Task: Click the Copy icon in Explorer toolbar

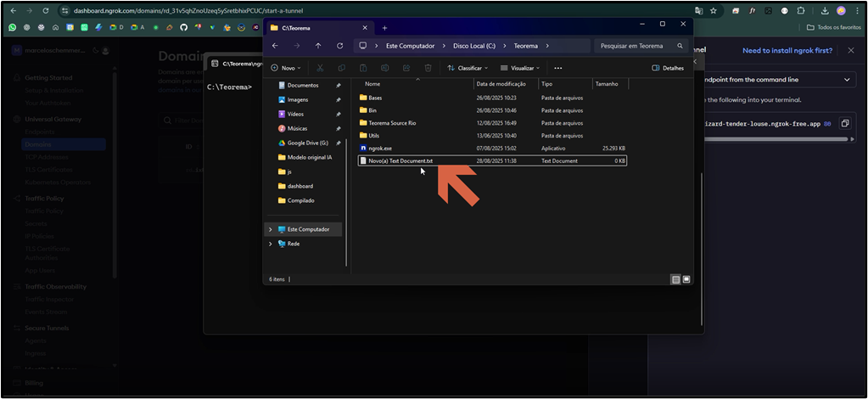Action: pyautogui.click(x=342, y=68)
